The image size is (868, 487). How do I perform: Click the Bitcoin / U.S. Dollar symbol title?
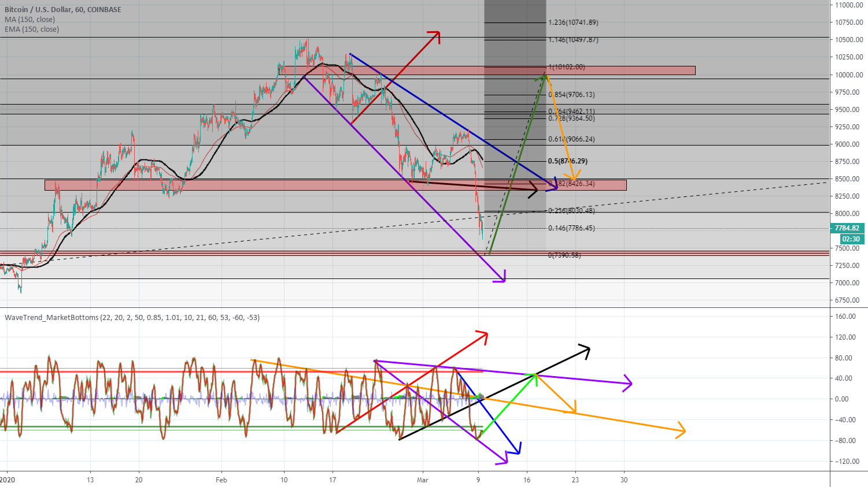[63, 9]
